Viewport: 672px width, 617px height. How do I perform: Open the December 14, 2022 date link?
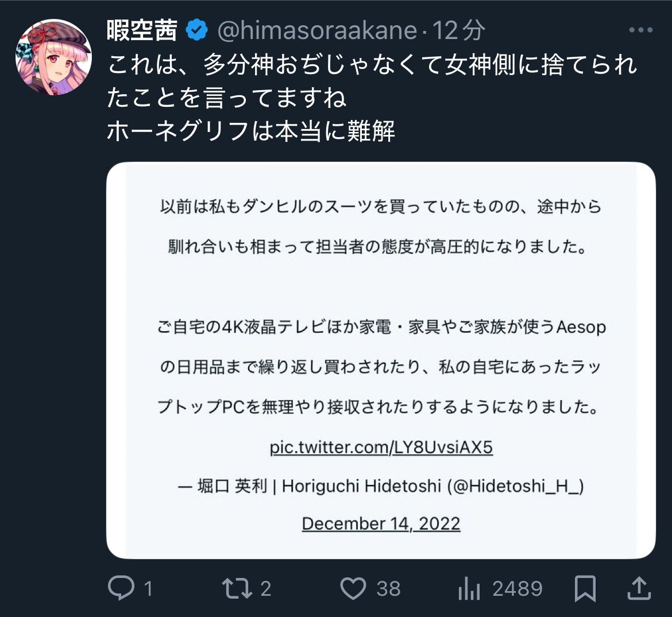tap(381, 523)
